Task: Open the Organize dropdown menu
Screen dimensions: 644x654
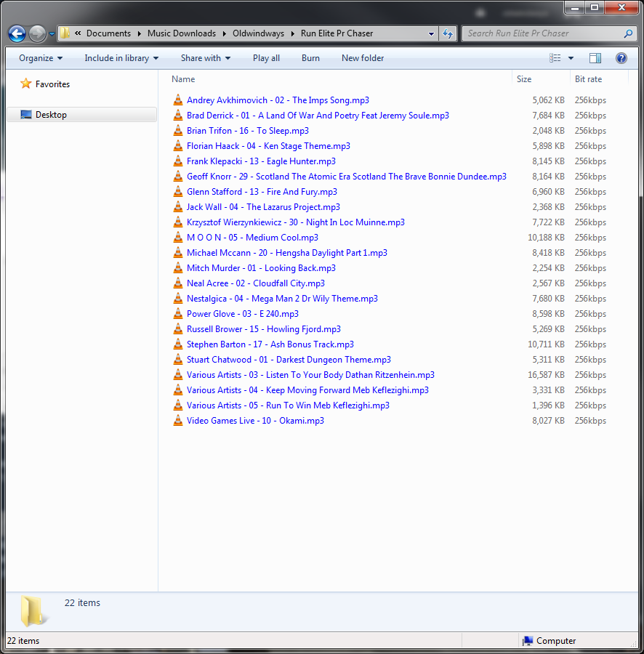Action: coord(41,58)
